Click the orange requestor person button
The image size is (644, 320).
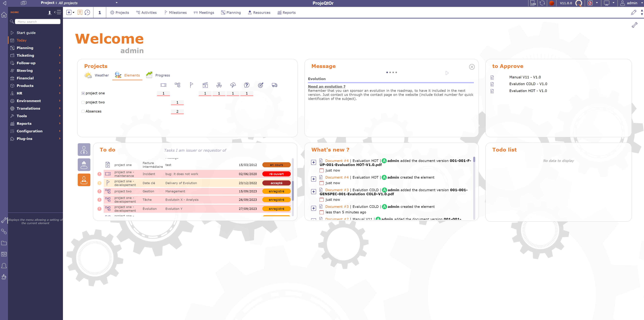tap(84, 180)
